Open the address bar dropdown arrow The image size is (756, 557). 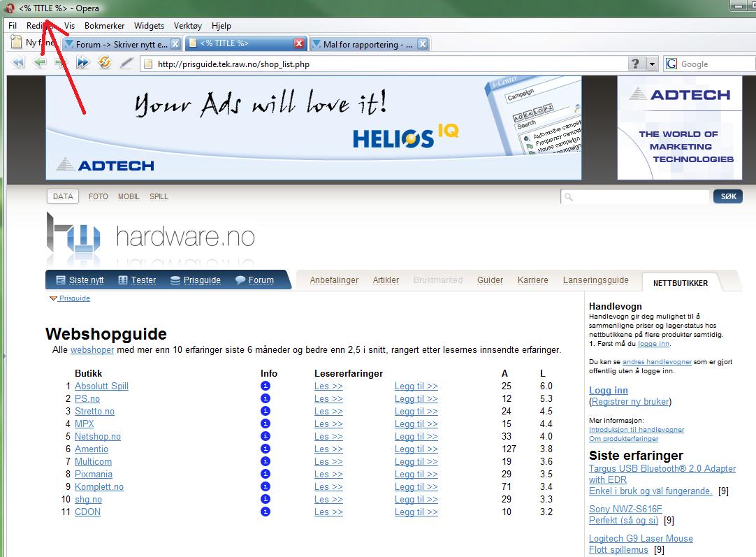click(x=652, y=64)
